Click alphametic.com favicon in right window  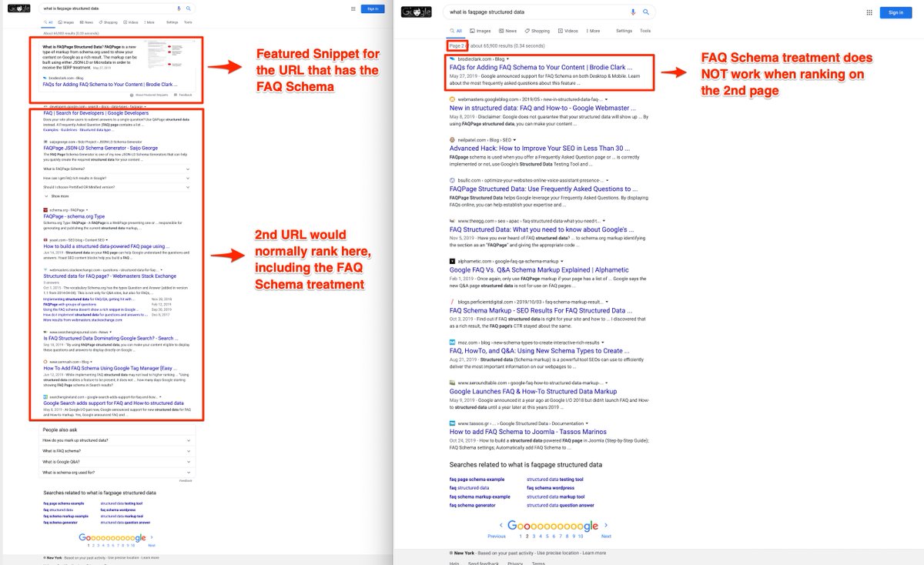(x=452, y=261)
